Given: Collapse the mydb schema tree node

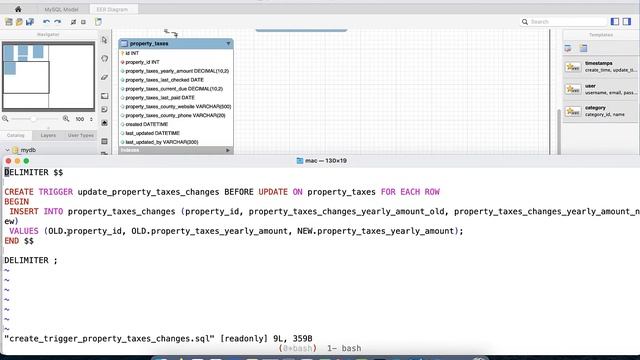Looking at the screenshot, I should (7, 150).
